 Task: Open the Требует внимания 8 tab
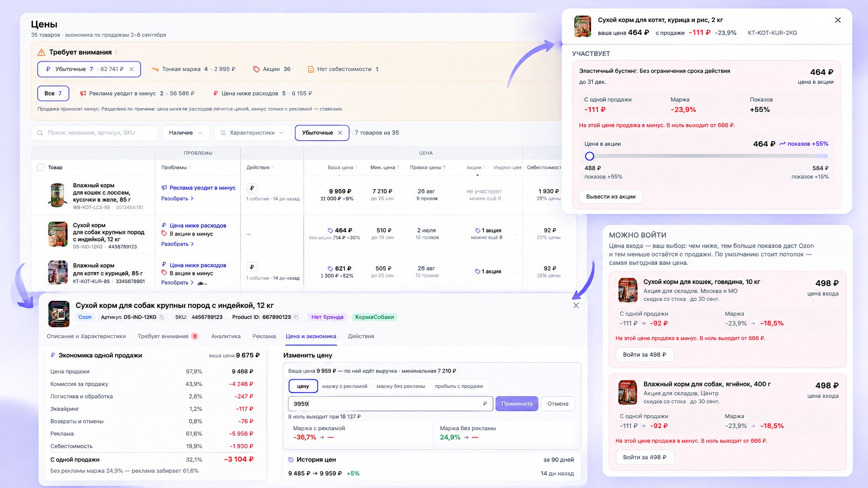pos(168,336)
